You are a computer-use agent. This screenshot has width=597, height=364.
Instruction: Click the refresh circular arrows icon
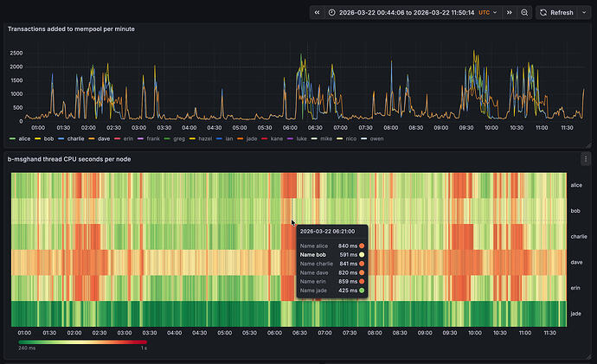tap(543, 13)
